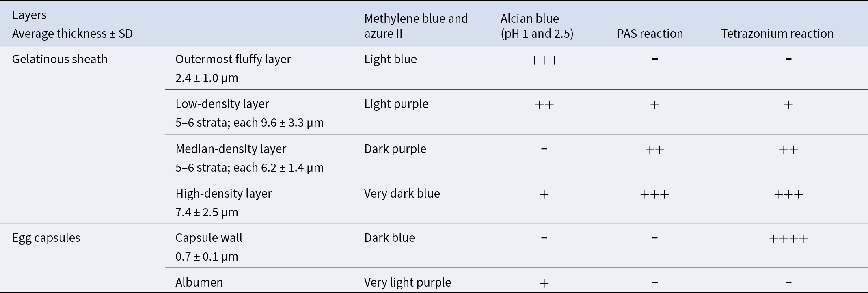Click the "Methylene blue and azure II" header

[x=416, y=26]
